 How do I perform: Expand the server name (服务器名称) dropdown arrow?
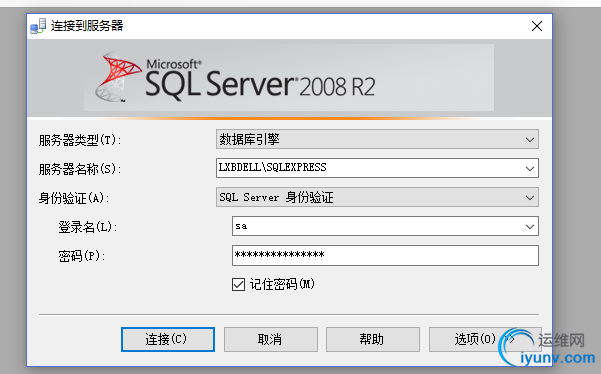point(530,168)
